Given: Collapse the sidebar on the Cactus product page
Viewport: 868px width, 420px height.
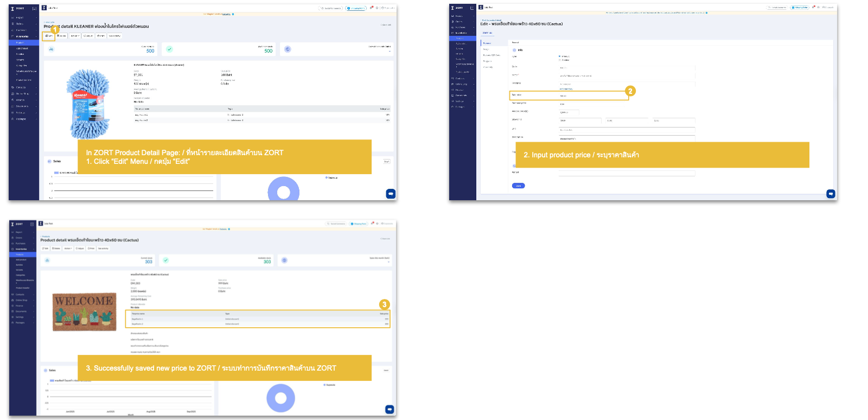Looking at the screenshot, I should coord(32,224).
